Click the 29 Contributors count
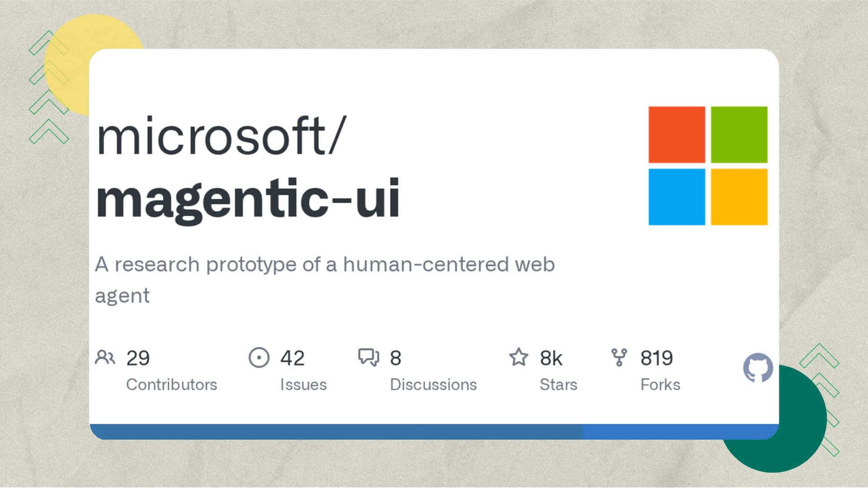Image resolution: width=868 pixels, height=488 pixels. [138, 358]
